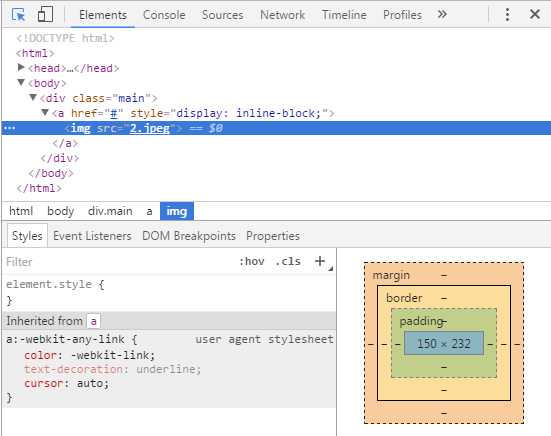Expand the head element node
The height and width of the screenshot is (436, 551).
[x=21, y=67]
